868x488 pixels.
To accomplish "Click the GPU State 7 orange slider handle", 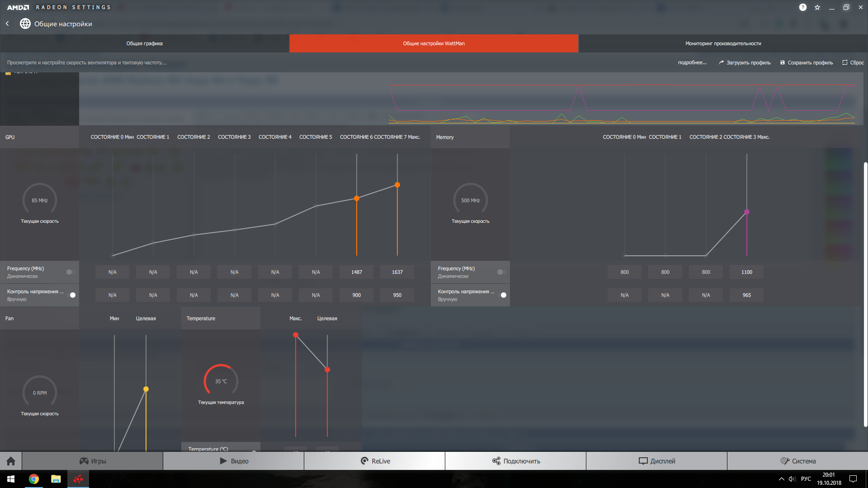I will (397, 185).
